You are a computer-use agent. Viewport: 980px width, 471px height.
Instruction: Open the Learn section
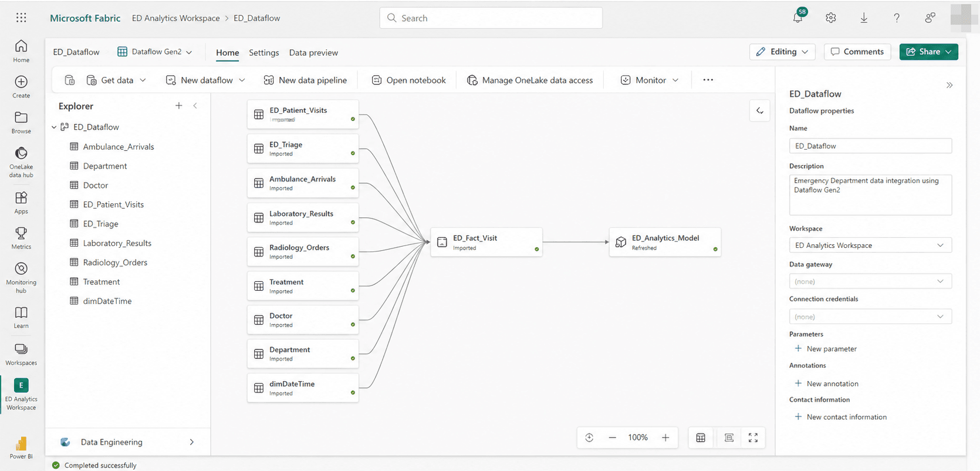[x=21, y=317]
